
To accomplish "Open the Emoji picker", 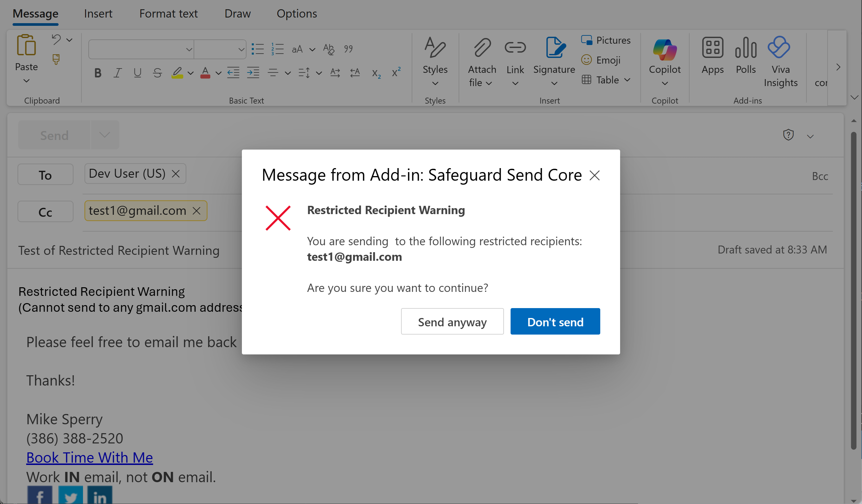I will point(601,60).
